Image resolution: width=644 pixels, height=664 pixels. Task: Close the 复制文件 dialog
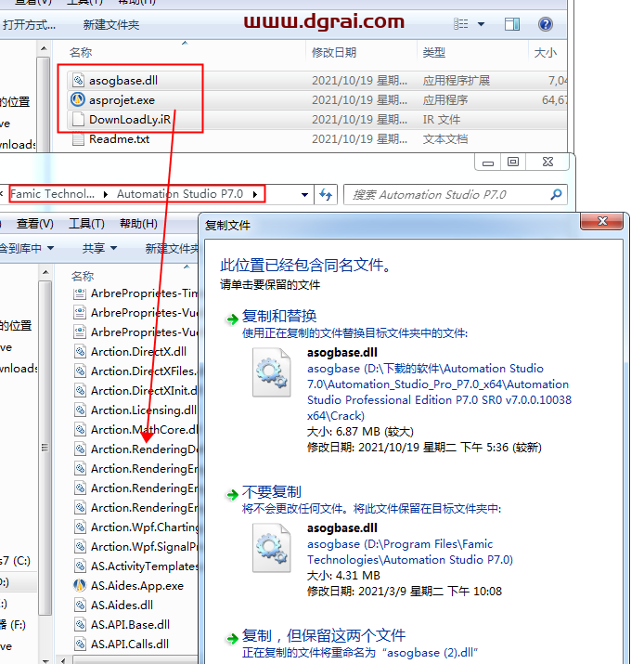click(x=601, y=221)
